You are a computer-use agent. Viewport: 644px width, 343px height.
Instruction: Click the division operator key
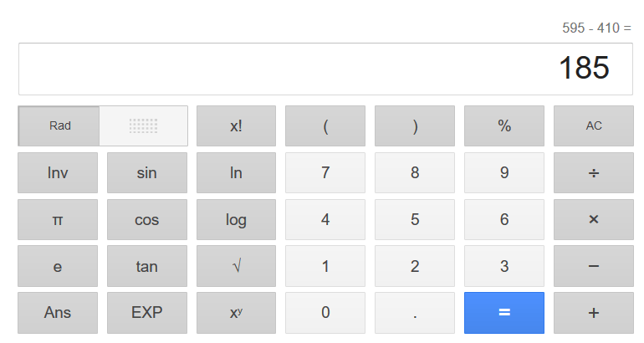coord(593,173)
